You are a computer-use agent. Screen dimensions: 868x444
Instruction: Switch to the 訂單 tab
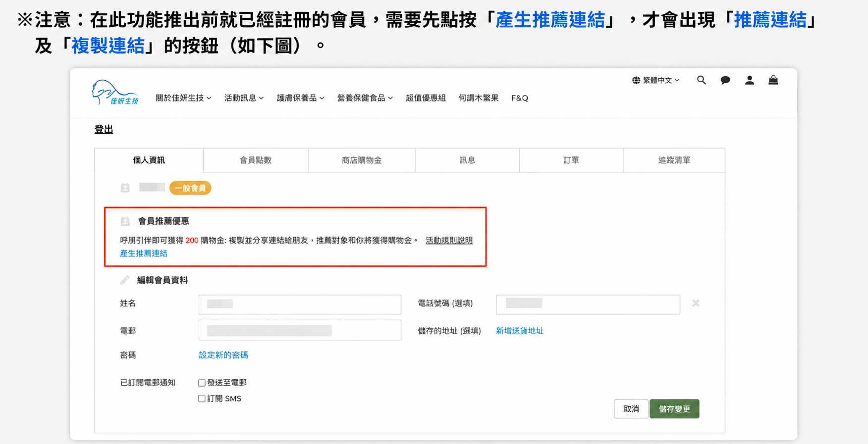click(571, 160)
